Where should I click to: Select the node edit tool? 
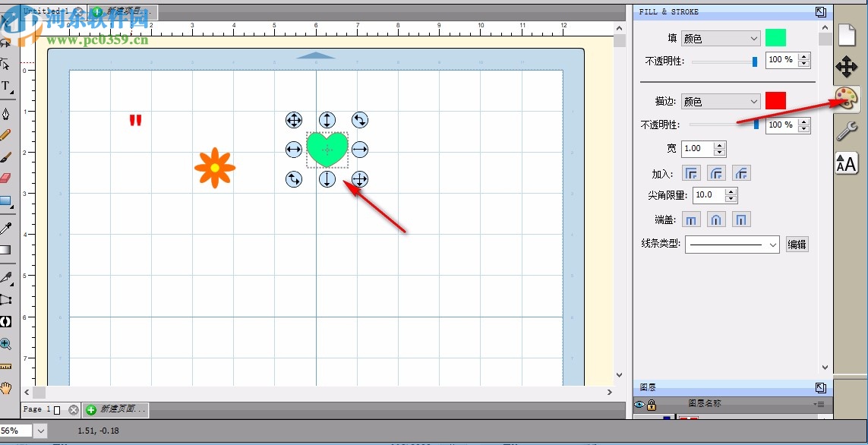click(5, 63)
